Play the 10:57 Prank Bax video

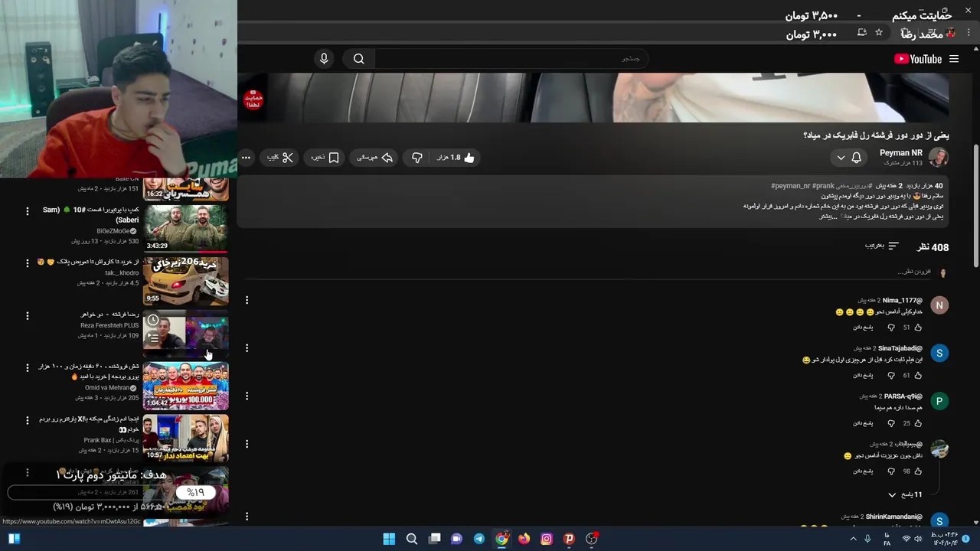pos(185,438)
